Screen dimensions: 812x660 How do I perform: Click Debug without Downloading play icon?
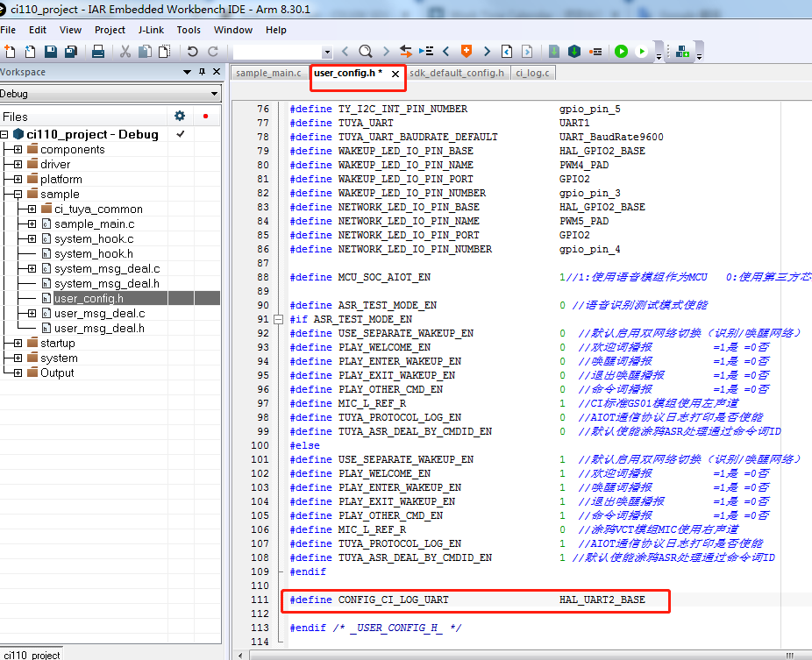point(642,51)
